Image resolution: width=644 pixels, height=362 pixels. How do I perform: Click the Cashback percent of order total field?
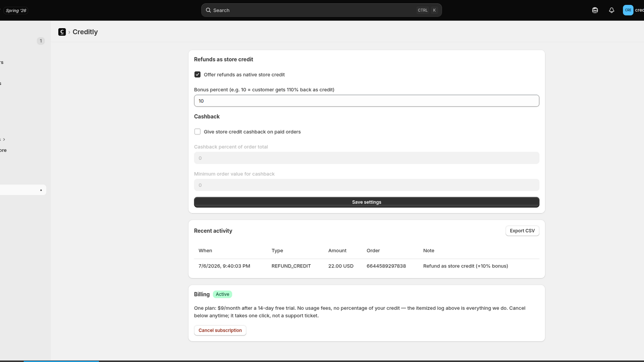(367, 158)
